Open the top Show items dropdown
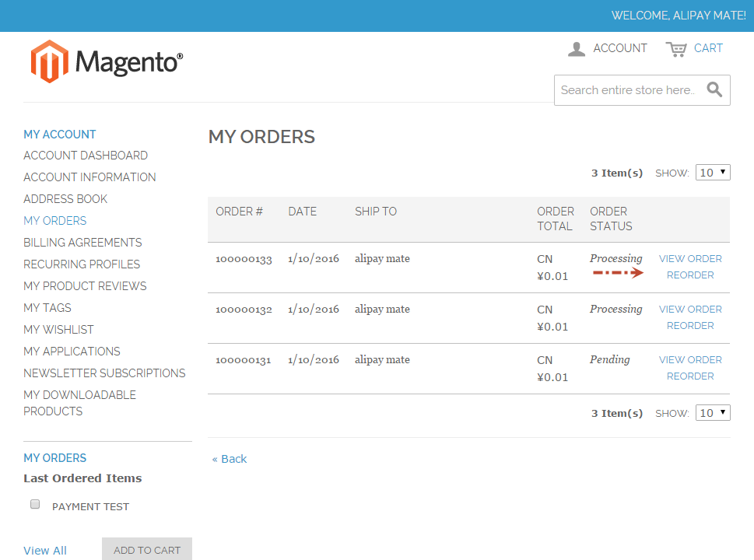 click(713, 173)
